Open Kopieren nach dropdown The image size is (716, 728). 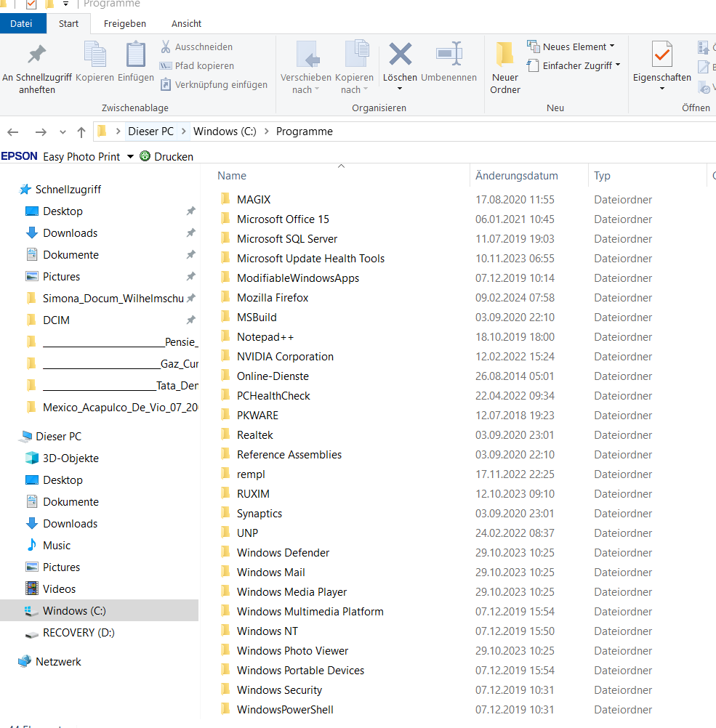coord(354,69)
